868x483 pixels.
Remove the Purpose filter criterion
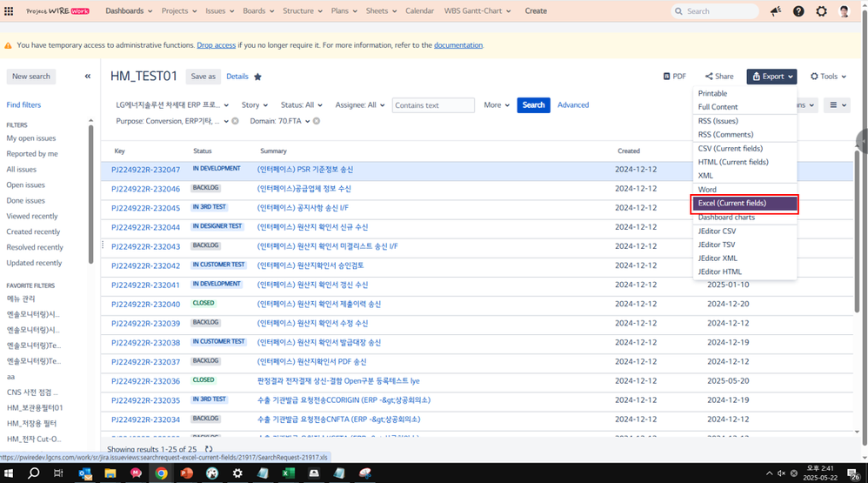[236, 121]
